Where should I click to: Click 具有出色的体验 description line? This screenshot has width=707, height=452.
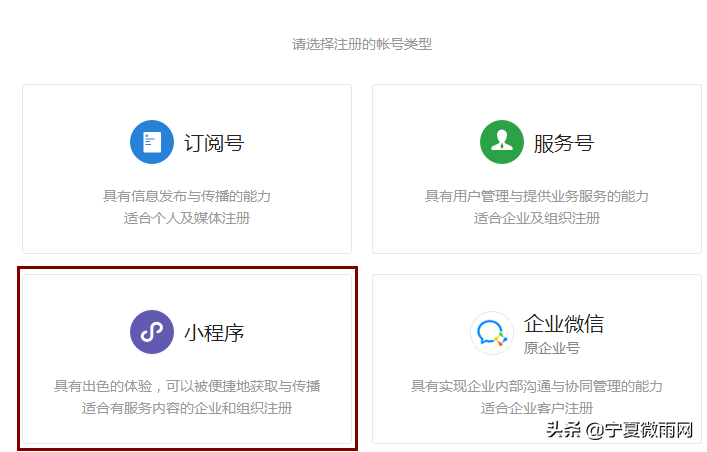pyautogui.click(x=187, y=386)
